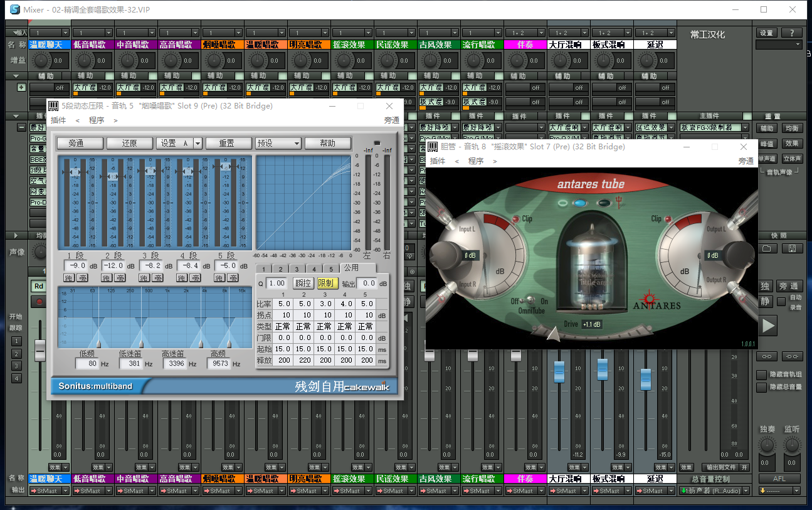This screenshot has height=510, width=812.
Task: Toggle the yellow 限制 limiter button
Action: pyautogui.click(x=327, y=284)
